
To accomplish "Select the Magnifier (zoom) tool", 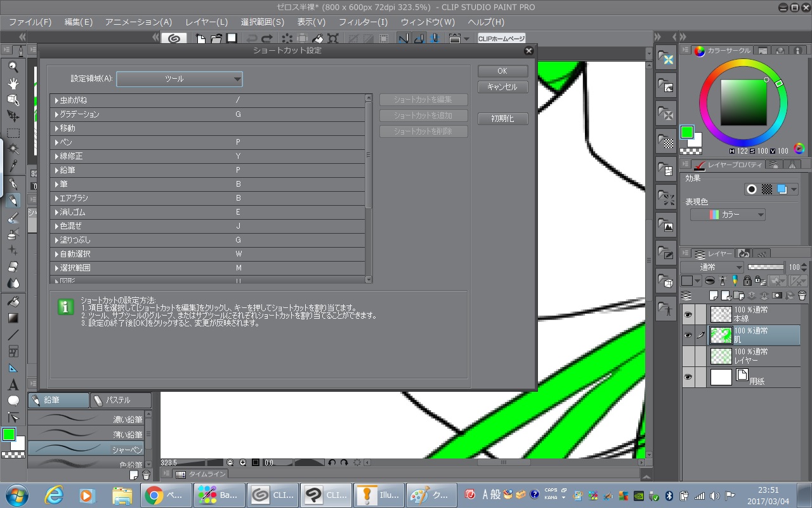I will tap(13, 67).
